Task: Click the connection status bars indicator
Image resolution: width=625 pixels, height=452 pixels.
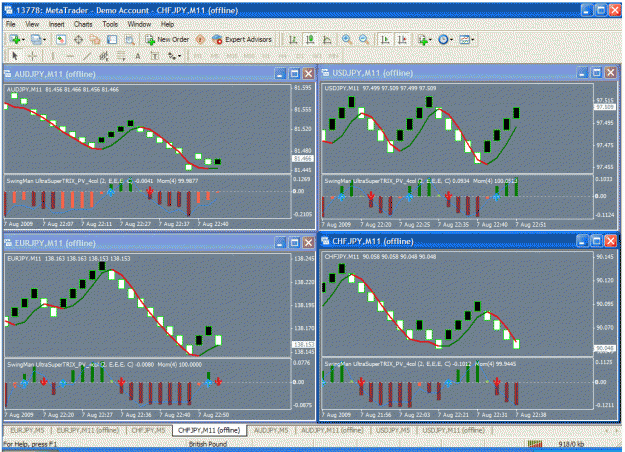Action: tap(535, 444)
